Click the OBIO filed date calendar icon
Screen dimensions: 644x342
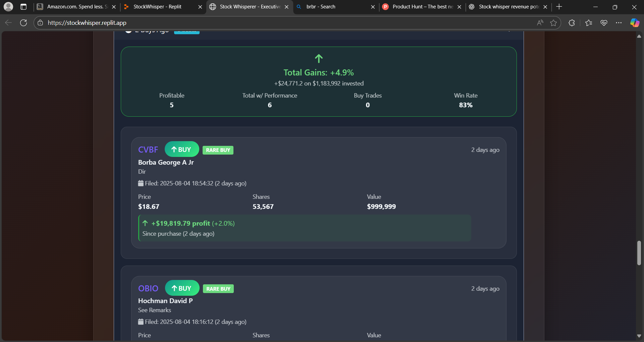point(141,322)
